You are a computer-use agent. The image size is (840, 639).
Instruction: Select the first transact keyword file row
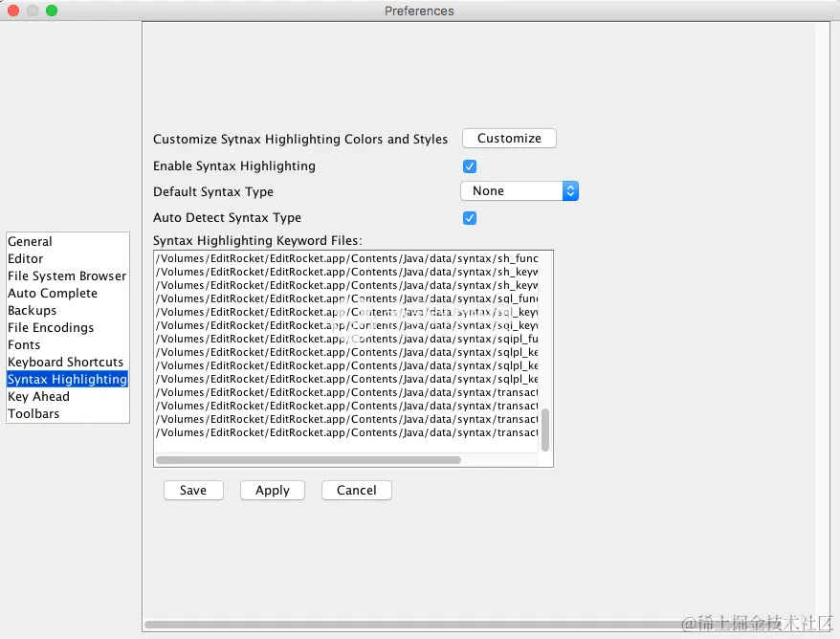[346, 392]
